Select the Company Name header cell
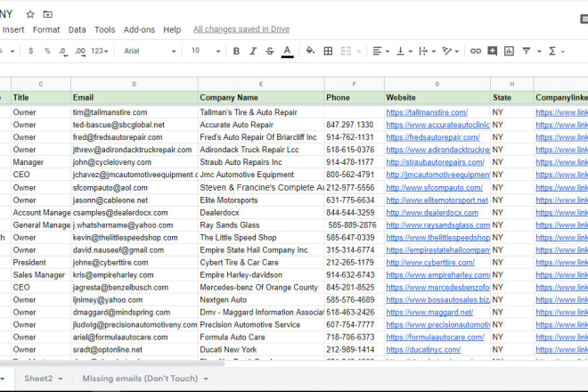The image size is (588, 392). [x=261, y=97]
